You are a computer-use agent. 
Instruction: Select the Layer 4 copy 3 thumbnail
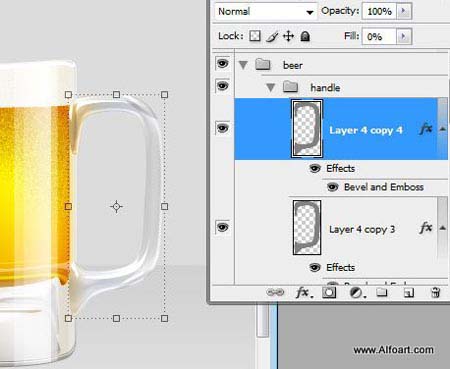(307, 228)
